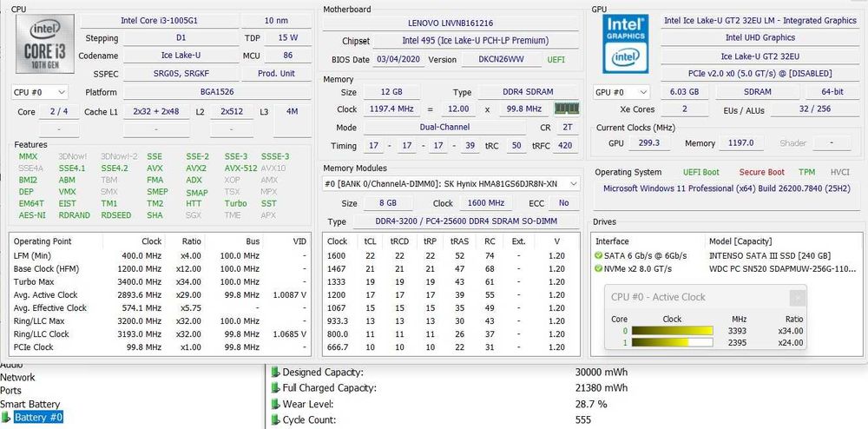Click the Intel Core i3 10th Gen logo
The image size is (868, 429).
[x=45, y=43]
